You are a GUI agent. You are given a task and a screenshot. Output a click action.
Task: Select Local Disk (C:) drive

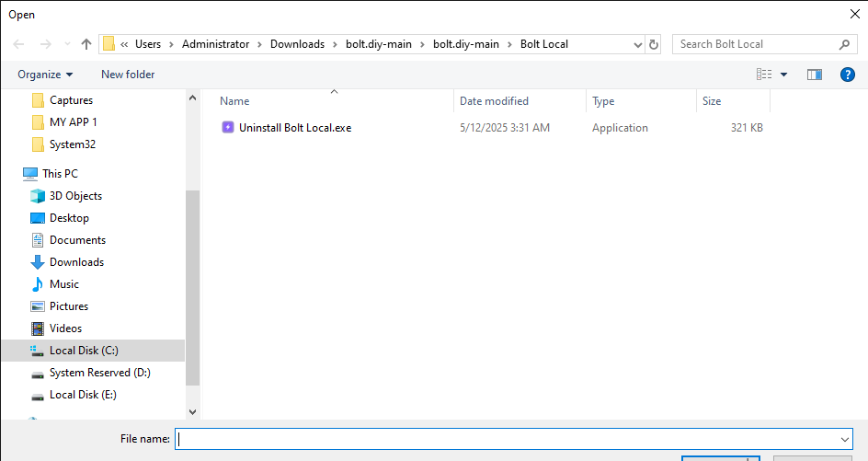(93, 351)
